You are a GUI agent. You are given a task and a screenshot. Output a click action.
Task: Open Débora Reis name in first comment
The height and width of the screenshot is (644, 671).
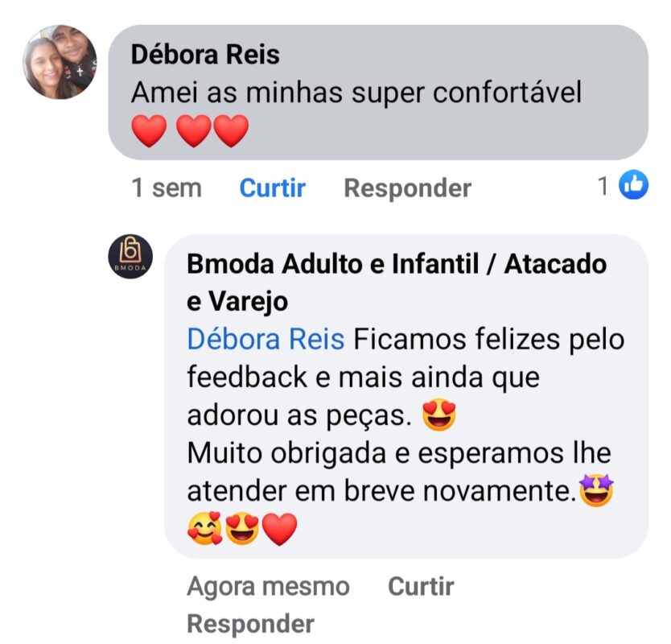(x=205, y=55)
